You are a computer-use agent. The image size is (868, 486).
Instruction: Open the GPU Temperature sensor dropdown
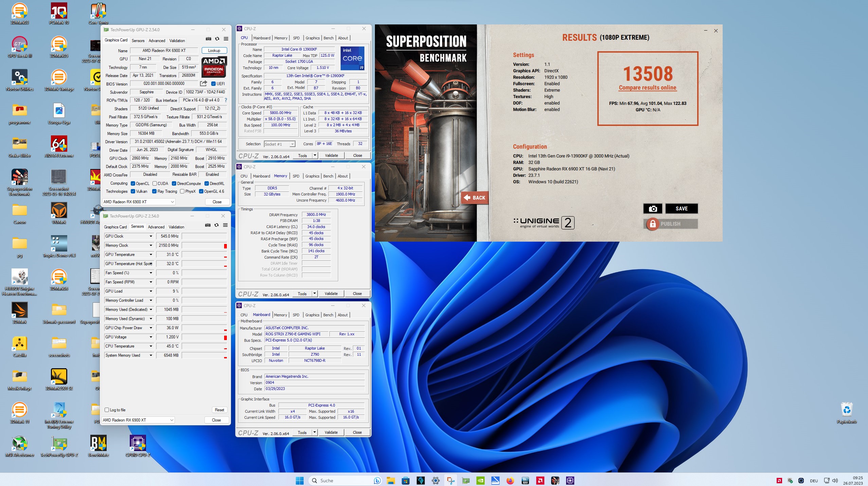[x=151, y=255]
